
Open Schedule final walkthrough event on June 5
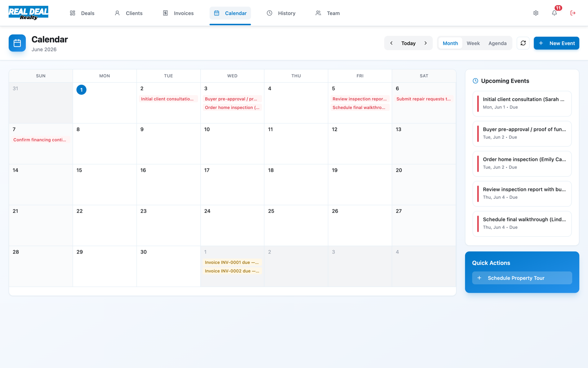(x=360, y=108)
